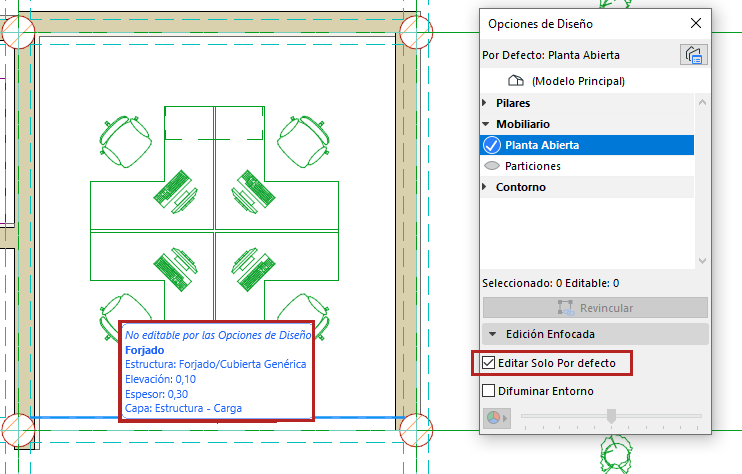Activate Particiones option oval icon

(x=492, y=166)
